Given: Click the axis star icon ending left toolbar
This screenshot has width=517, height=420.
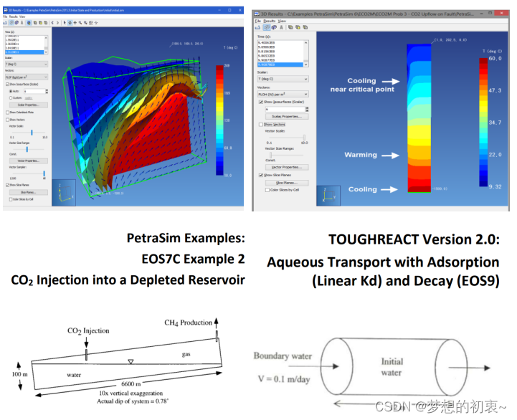Looking at the screenshot, I should pyautogui.click(x=96, y=23).
